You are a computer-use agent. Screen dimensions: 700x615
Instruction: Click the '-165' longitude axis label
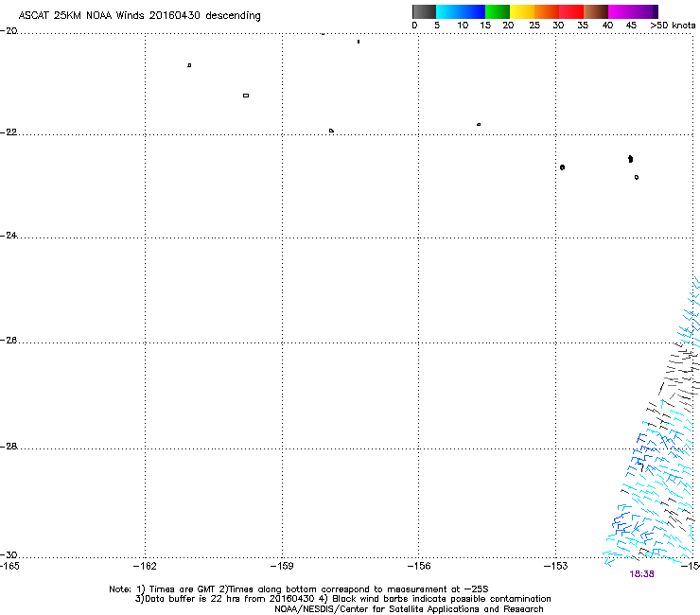(9, 567)
